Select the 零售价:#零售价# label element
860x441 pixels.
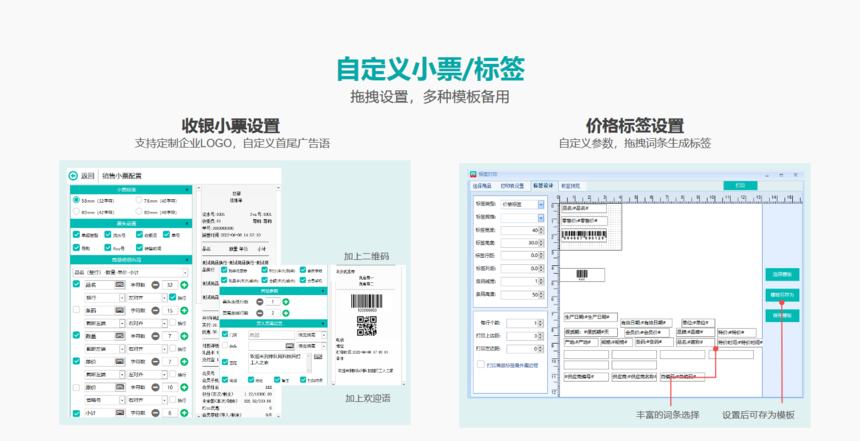click(x=584, y=220)
